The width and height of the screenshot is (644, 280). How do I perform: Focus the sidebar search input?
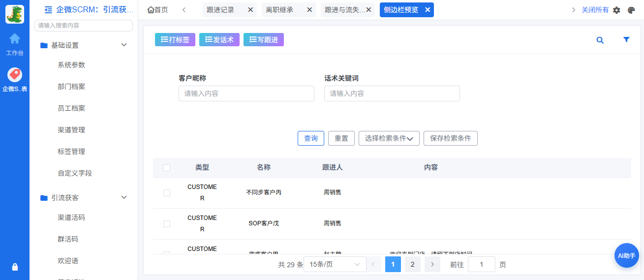tap(84, 25)
